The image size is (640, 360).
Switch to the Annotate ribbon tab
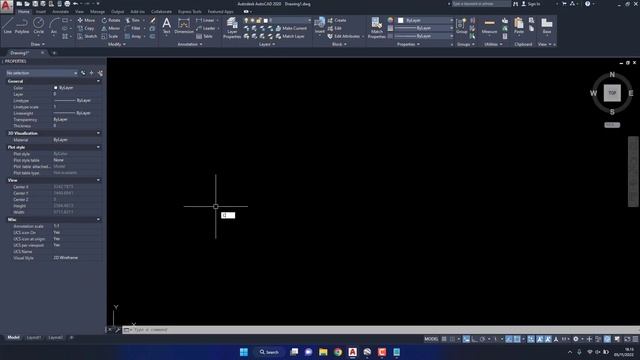(60, 11)
